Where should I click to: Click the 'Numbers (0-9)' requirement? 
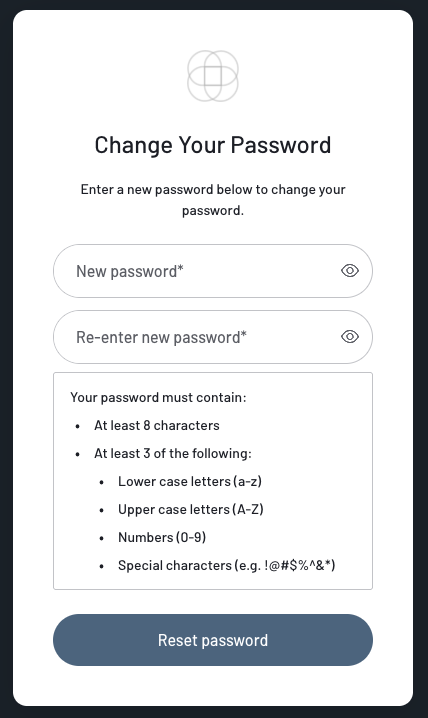(162, 537)
